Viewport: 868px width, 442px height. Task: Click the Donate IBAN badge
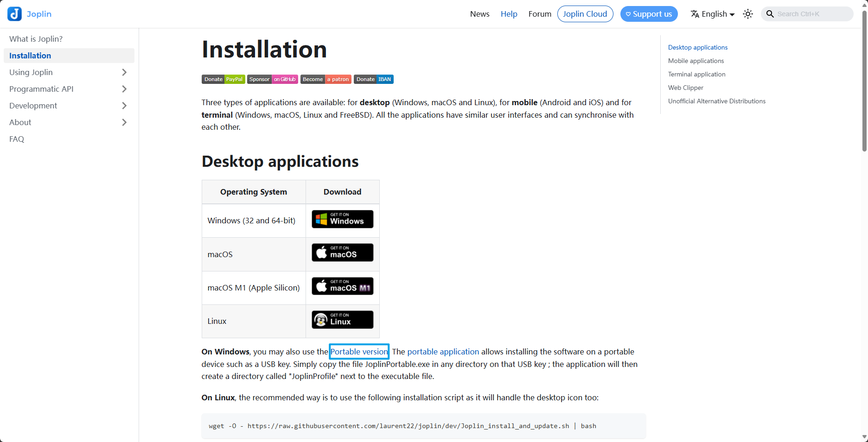(x=373, y=79)
